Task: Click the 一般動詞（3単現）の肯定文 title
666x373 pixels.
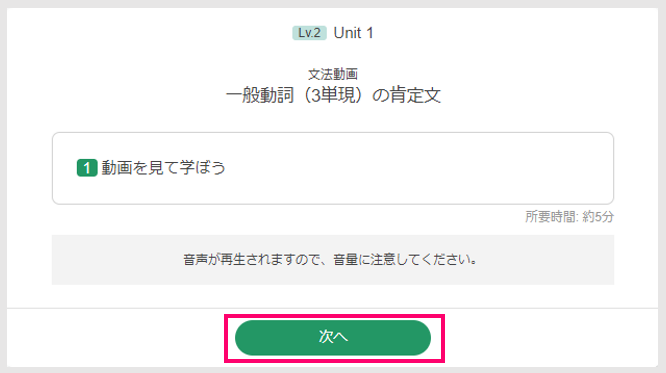Action: coord(333,95)
